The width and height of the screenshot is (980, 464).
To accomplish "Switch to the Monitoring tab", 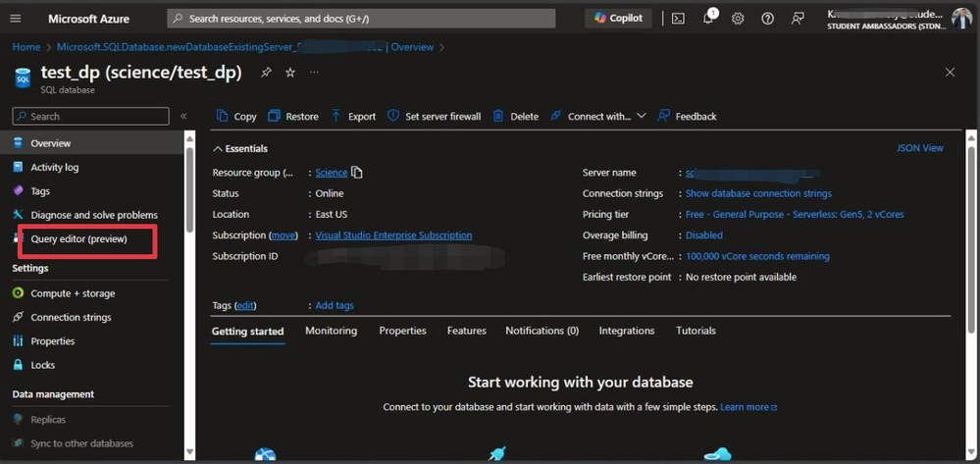I will coord(332,331).
